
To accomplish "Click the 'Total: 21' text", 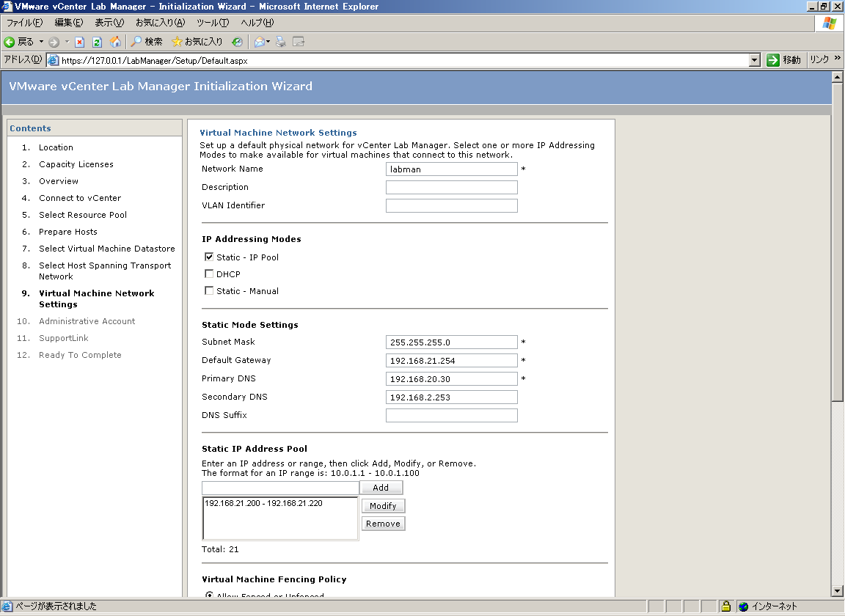I will (x=220, y=549).
